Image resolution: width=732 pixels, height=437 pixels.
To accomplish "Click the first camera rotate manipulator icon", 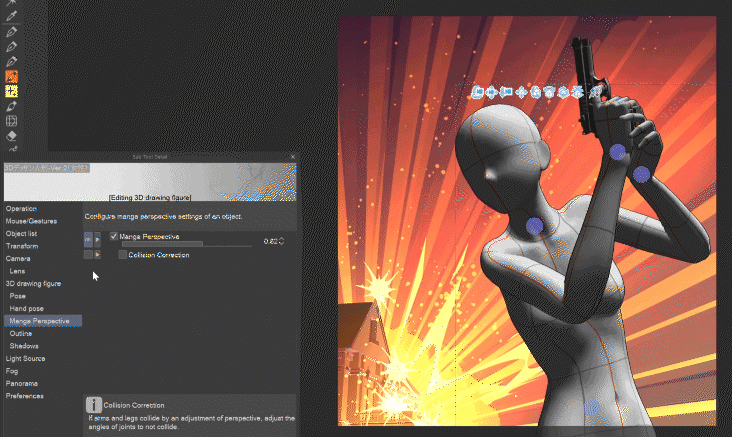I will (477, 92).
